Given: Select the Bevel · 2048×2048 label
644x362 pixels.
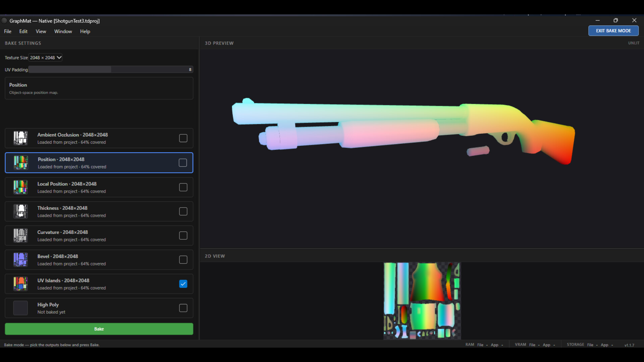Looking at the screenshot, I should tap(58, 256).
